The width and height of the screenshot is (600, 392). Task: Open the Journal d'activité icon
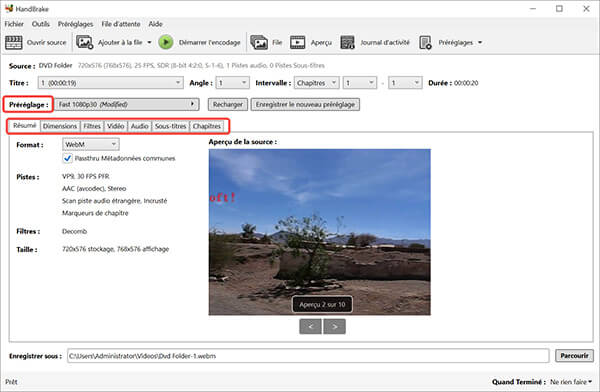(x=347, y=42)
